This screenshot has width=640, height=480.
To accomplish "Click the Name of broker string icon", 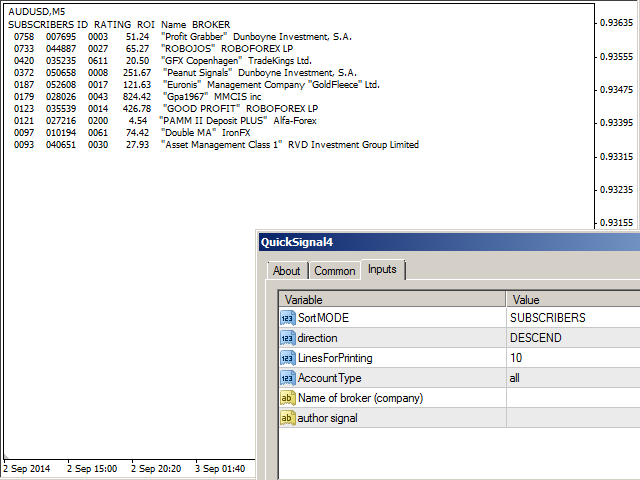I will [x=288, y=398].
